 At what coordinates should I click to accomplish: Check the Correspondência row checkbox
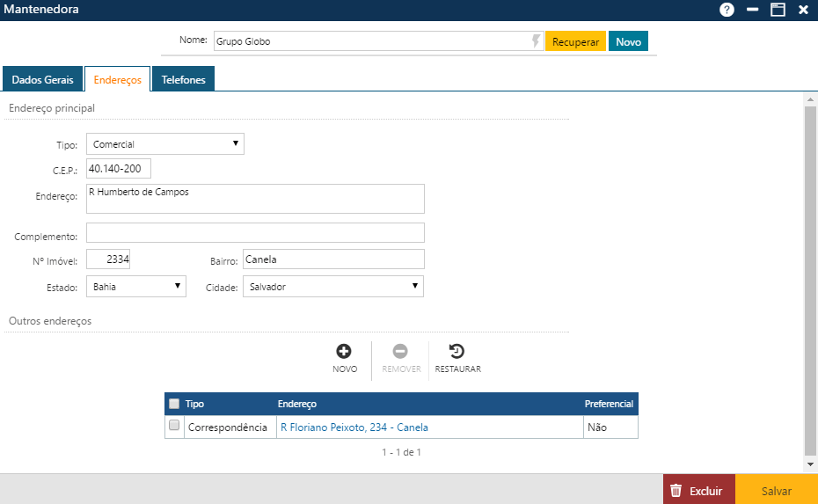(x=174, y=426)
